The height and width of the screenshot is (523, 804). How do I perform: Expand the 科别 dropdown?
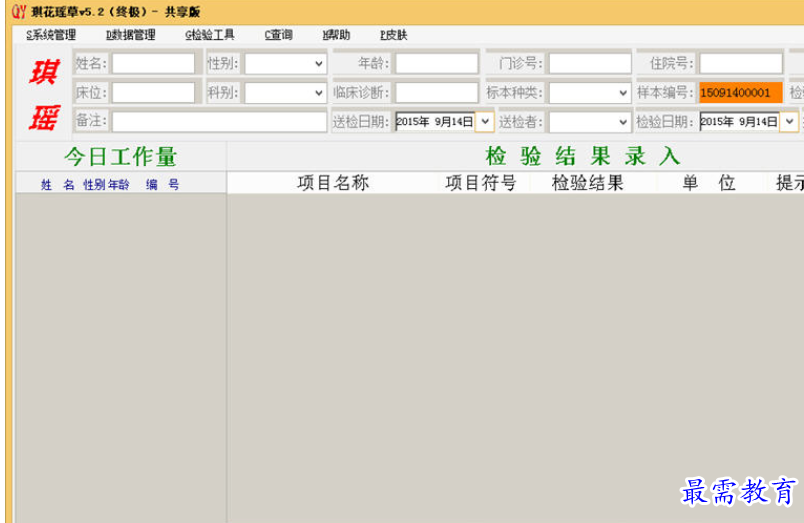click(319, 93)
